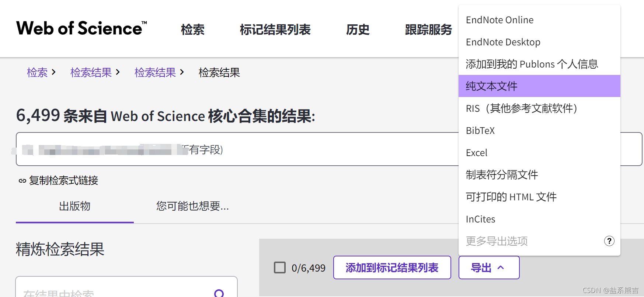Go to 检索 breadcrumb link
644x297 pixels.
click(x=37, y=72)
